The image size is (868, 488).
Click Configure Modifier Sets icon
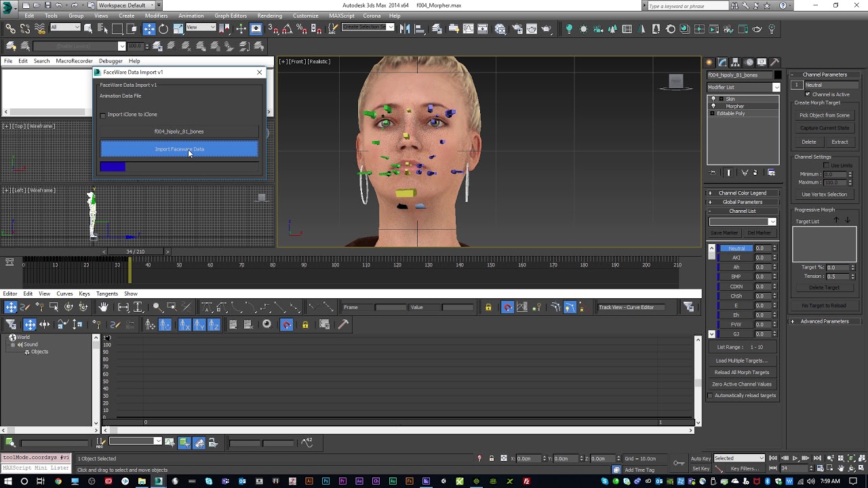click(772, 173)
